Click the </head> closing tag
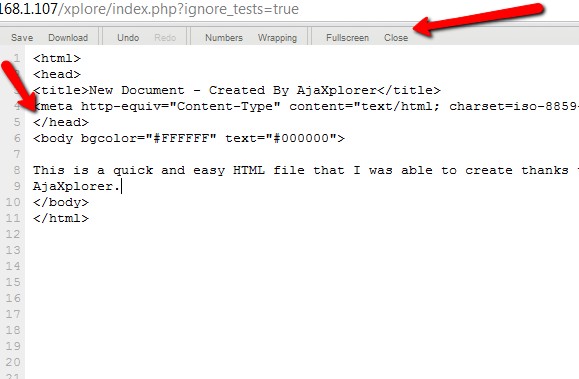 pyautogui.click(x=61, y=122)
